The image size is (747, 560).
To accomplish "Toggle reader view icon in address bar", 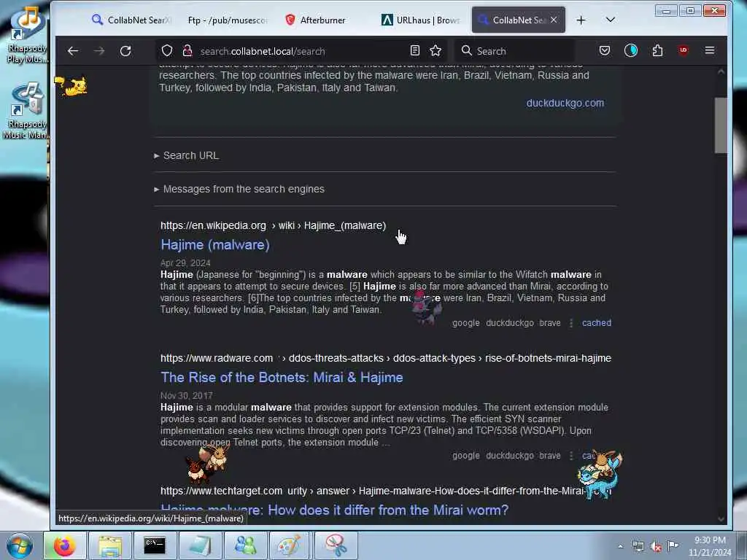I will (415, 50).
